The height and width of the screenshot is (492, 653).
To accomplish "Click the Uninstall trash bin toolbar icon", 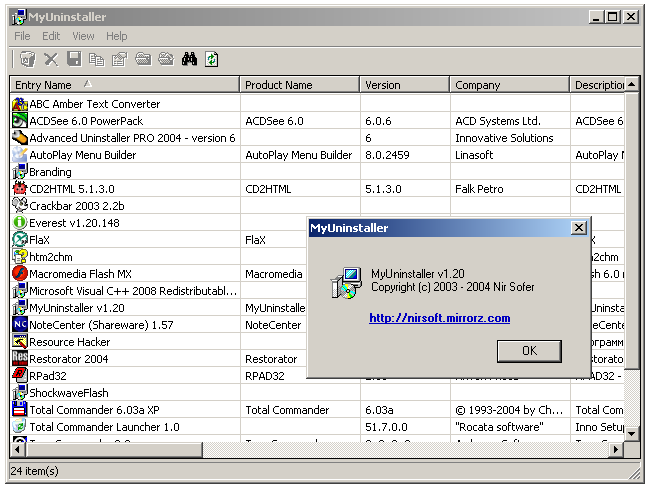I will coord(27,60).
